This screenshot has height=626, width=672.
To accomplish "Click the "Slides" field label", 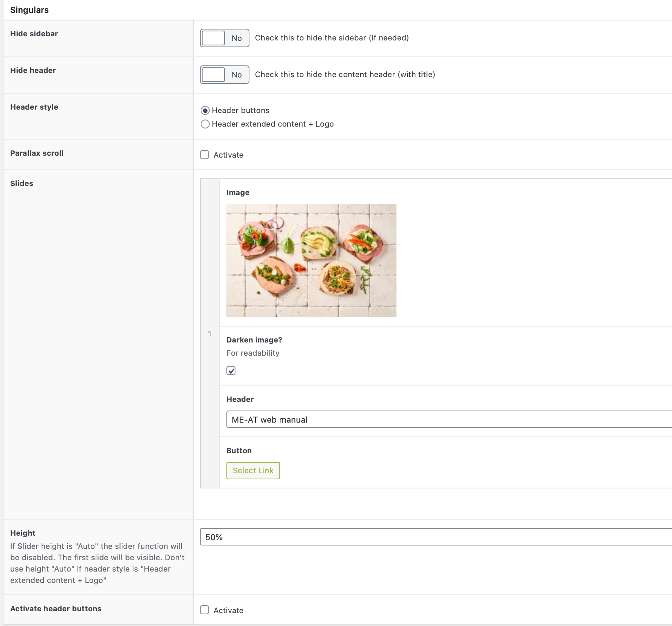I will [x=22, y=183].
